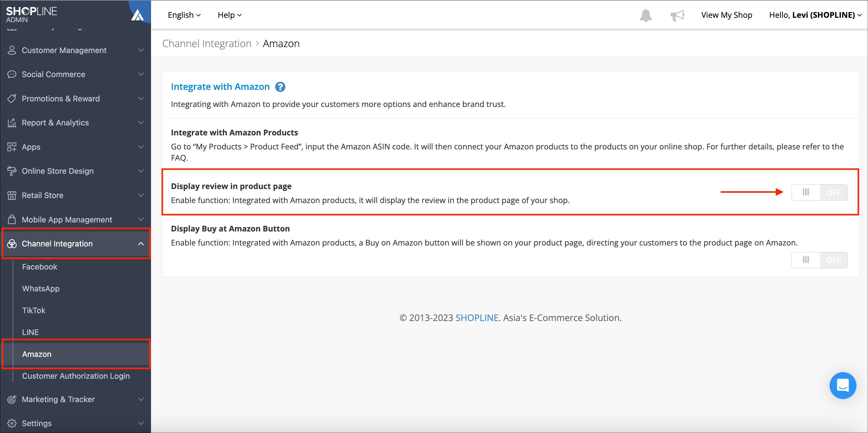Select the Amazon submenu item
Image resolution: width=868 pixels, height=433 pixels.
point(76,354)
